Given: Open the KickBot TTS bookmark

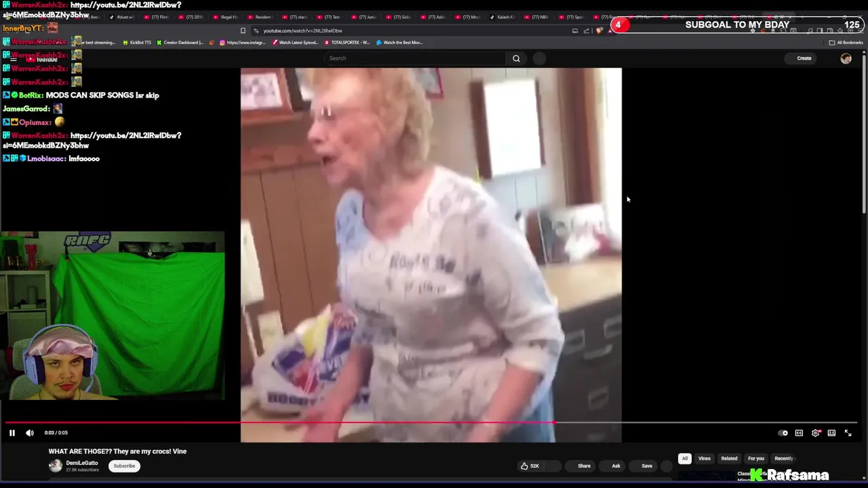Looking at the screenshot, I should (x=136, y=43).
